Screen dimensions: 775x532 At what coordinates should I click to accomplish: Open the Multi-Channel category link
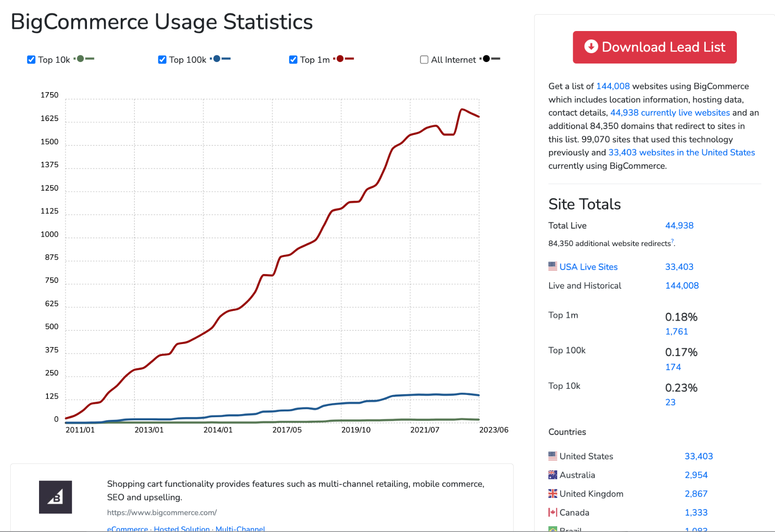tap(240, 529)
